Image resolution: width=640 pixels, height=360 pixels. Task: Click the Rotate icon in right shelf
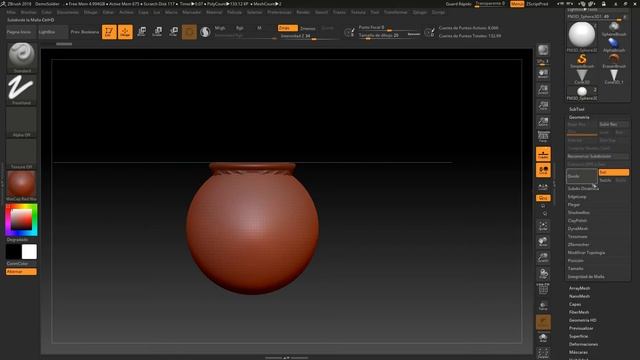pos(543,274)
